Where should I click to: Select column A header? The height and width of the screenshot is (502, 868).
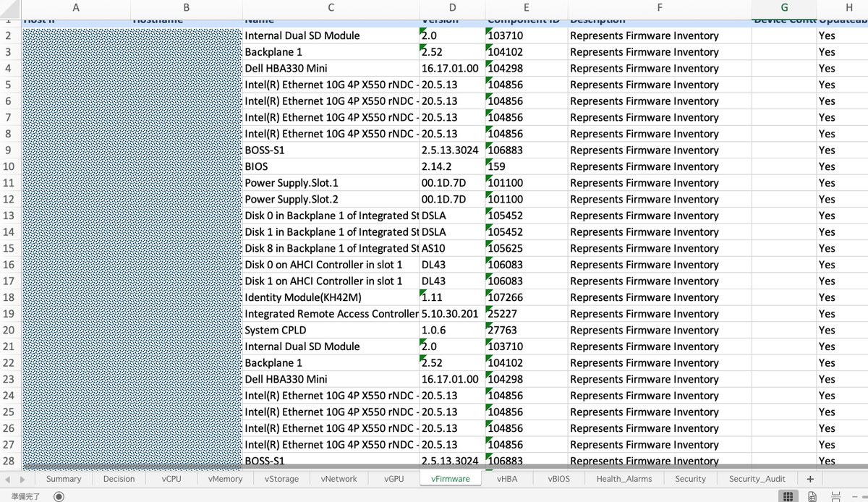[x=77, y=8]
